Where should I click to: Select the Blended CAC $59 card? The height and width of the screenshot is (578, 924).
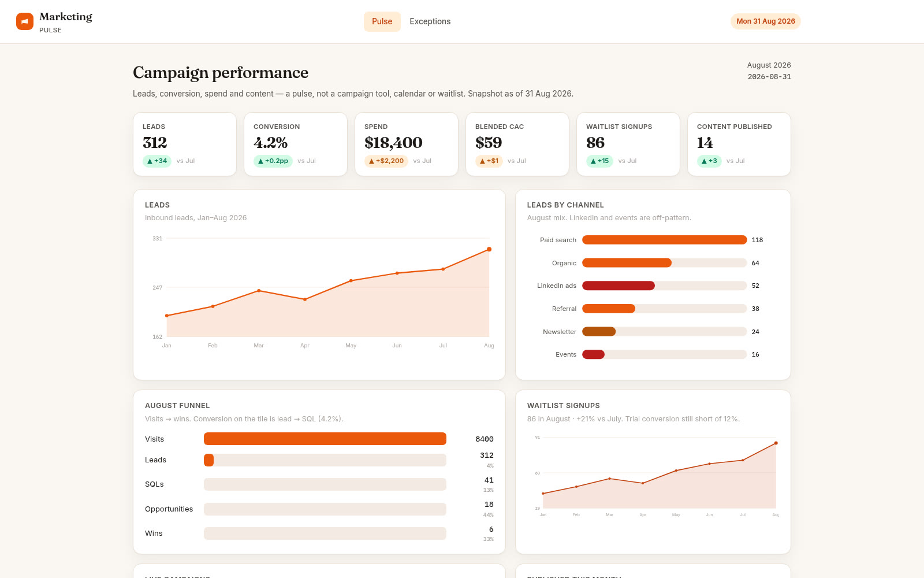click(517, 144)
